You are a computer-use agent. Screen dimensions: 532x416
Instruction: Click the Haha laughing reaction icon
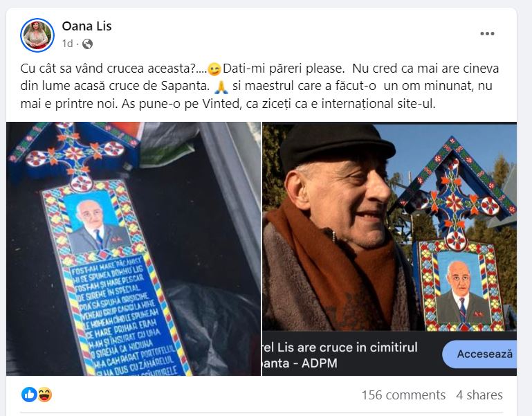(44, 395)
